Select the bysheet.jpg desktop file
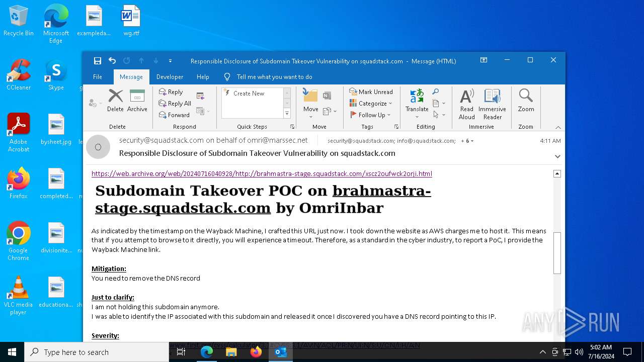The width and height of the screenshot is (644, 362). pos(56,129)
